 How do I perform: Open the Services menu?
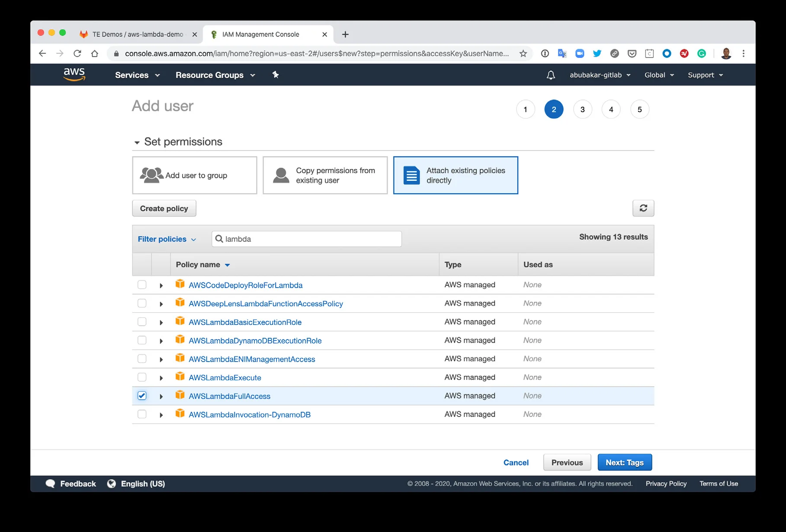click(x=137, y=75)
